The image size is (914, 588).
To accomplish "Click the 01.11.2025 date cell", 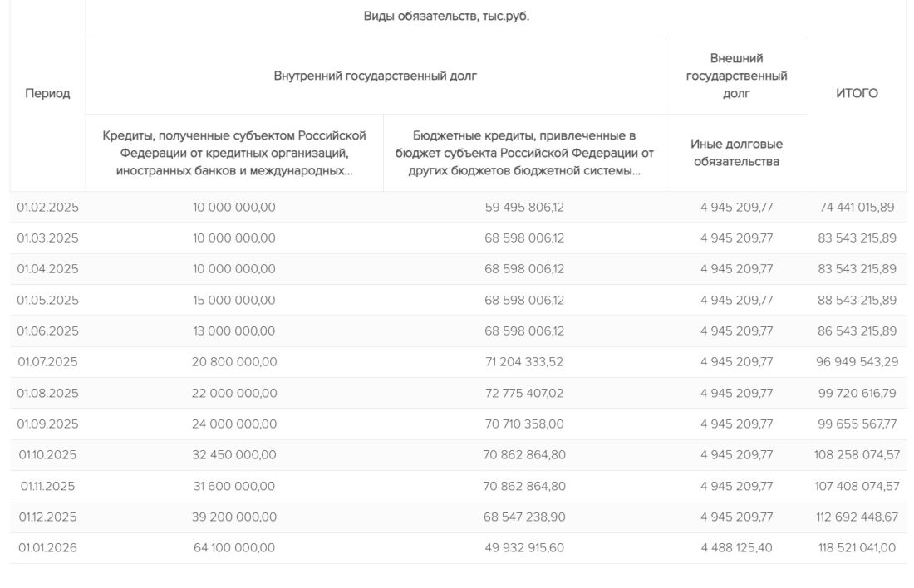I will click(47, 486).
